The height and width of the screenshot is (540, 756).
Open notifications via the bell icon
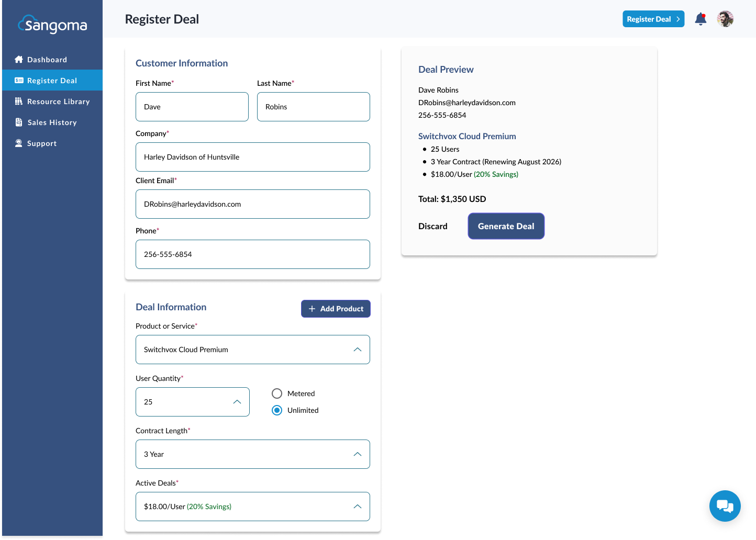click(701, 18)
